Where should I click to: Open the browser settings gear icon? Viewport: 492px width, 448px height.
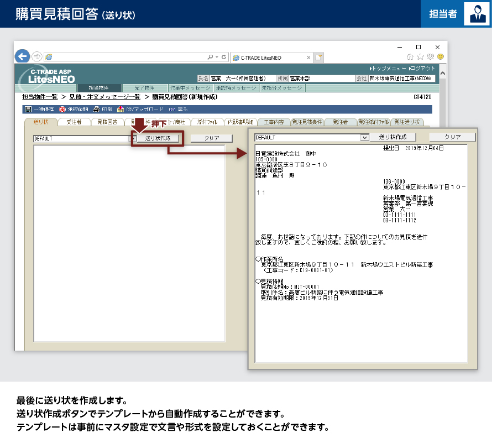point(430,56)
